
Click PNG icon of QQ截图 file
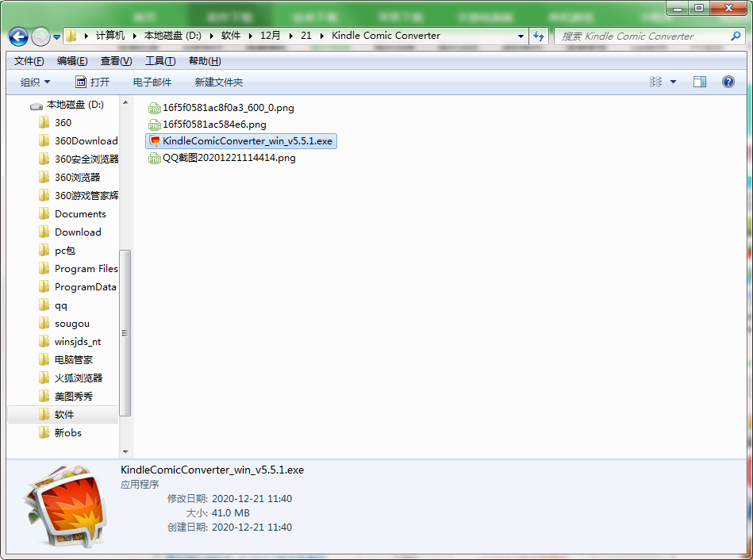pos(154,158)
